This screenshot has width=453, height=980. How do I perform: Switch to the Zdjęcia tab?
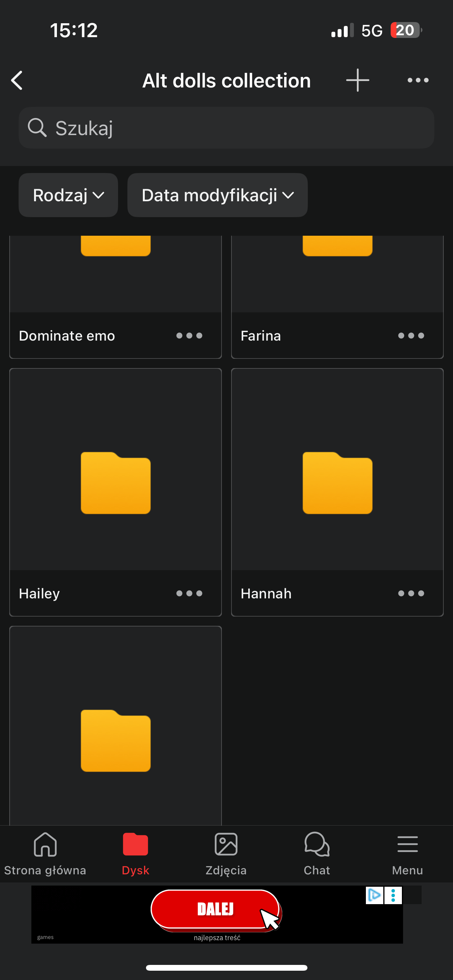(x=226, y=854)
